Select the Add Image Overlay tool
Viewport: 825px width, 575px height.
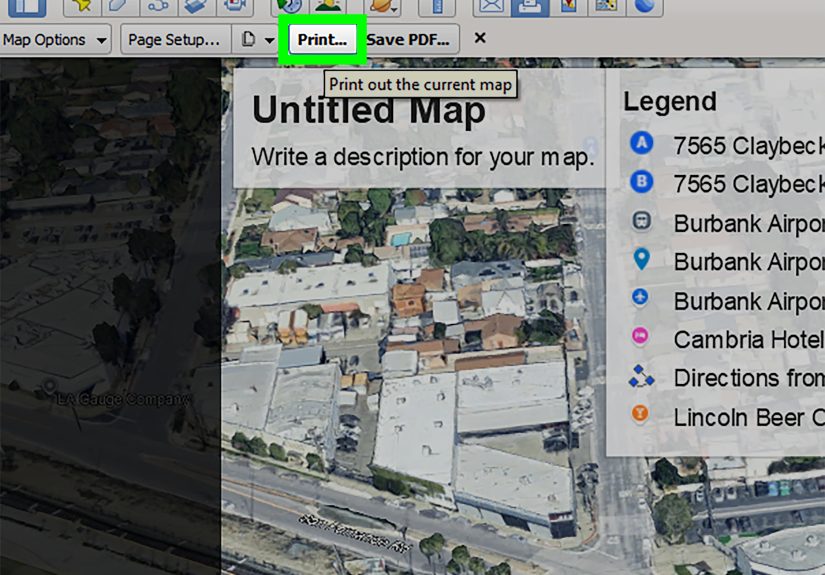point(196,6)
